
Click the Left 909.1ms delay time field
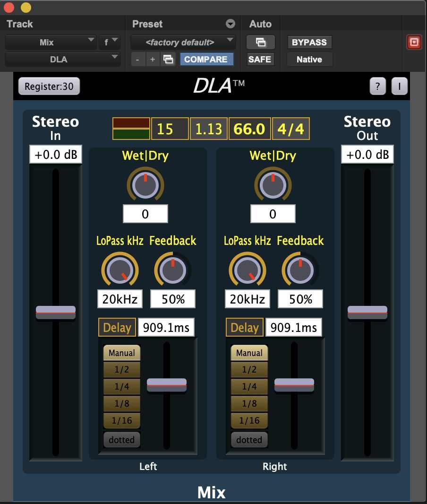pos(166,328)
